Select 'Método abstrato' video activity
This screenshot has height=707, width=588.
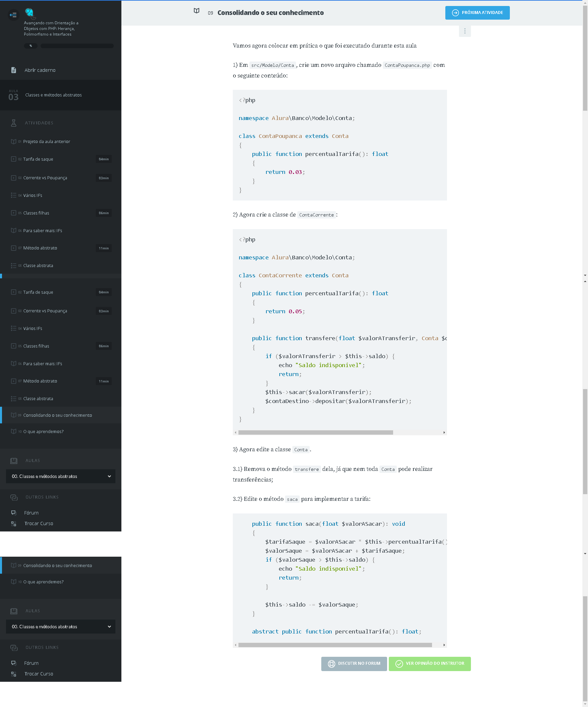(x=40, y=248)
